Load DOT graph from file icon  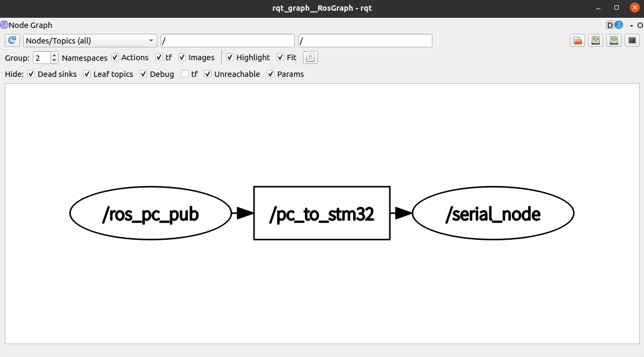click(x=577, y=41)
